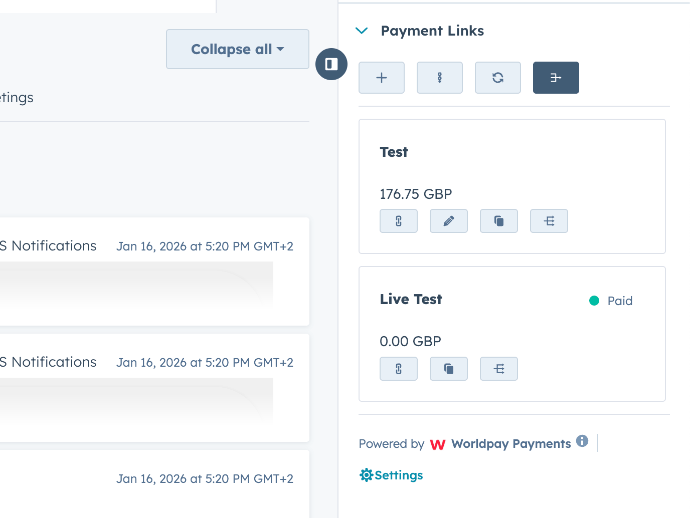Edit the Test payment link with pencil icon

pyautogui.click(x=449, y=221)
